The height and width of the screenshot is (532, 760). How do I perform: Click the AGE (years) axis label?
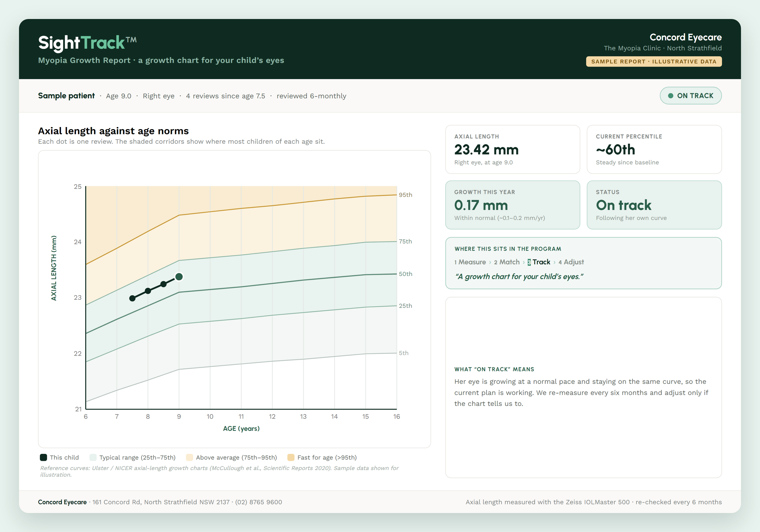click(x=241, y=428)
